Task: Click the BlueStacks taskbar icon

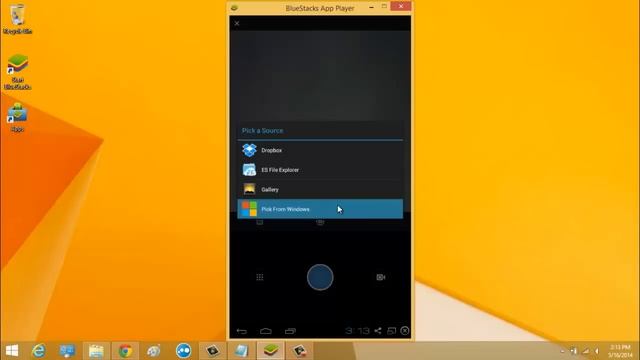Action: tap(271, 351)
